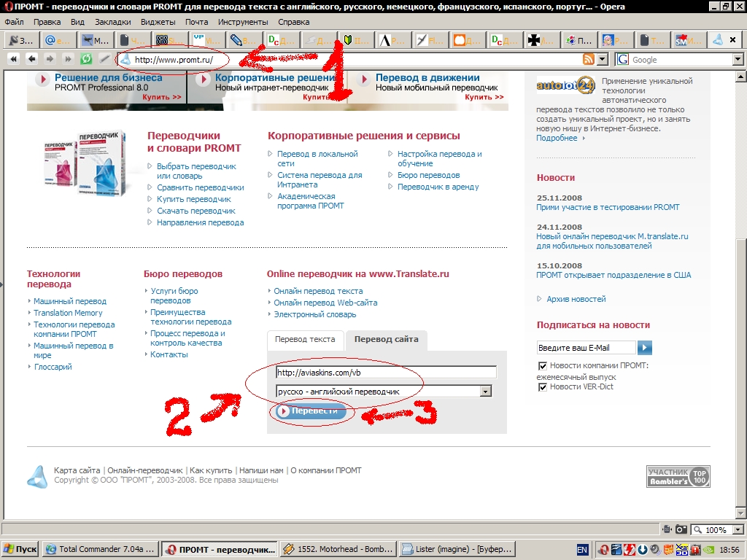
Task: Click the PROMT logo in footer
Action: pos(37,477)
